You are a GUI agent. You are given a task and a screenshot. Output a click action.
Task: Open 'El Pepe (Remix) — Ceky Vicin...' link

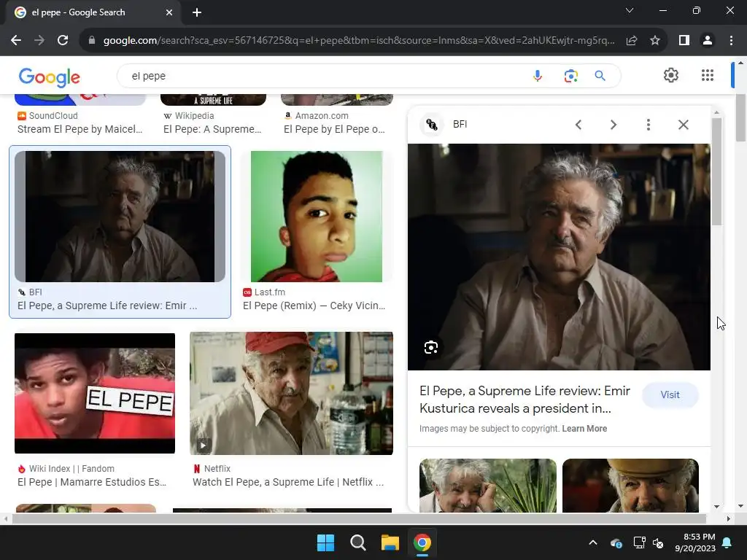[314, 306]
